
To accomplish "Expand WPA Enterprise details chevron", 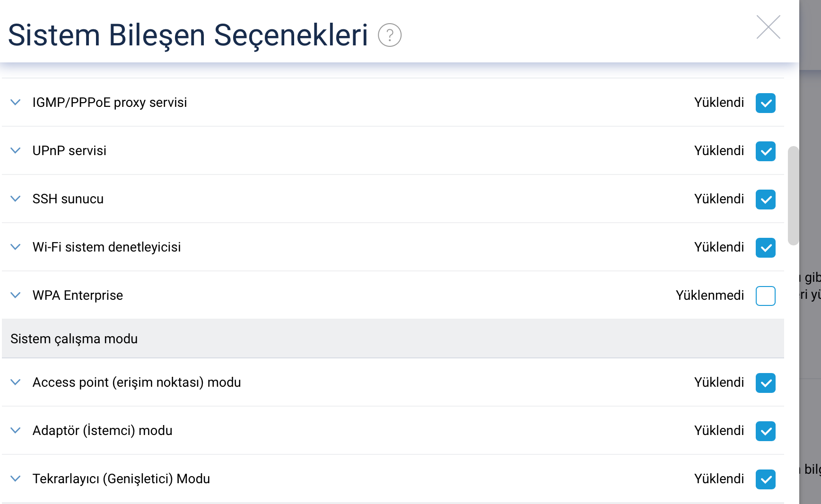I will (x=16, y=295).
